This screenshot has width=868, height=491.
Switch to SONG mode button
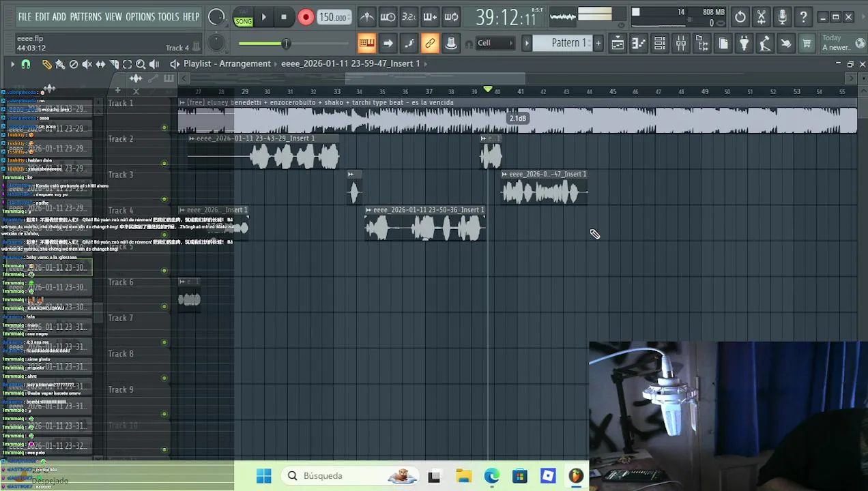pos(244,21)
